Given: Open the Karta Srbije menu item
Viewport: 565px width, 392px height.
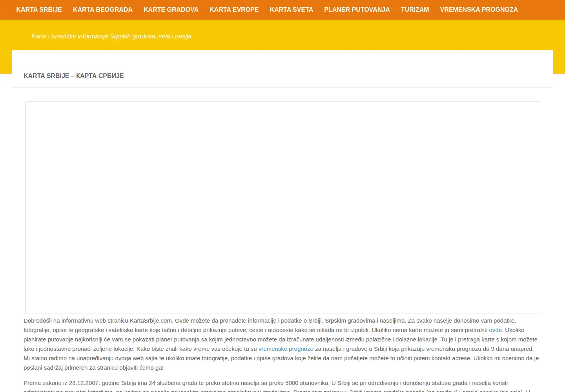Looking at the screenshot, I should point(39,9).
